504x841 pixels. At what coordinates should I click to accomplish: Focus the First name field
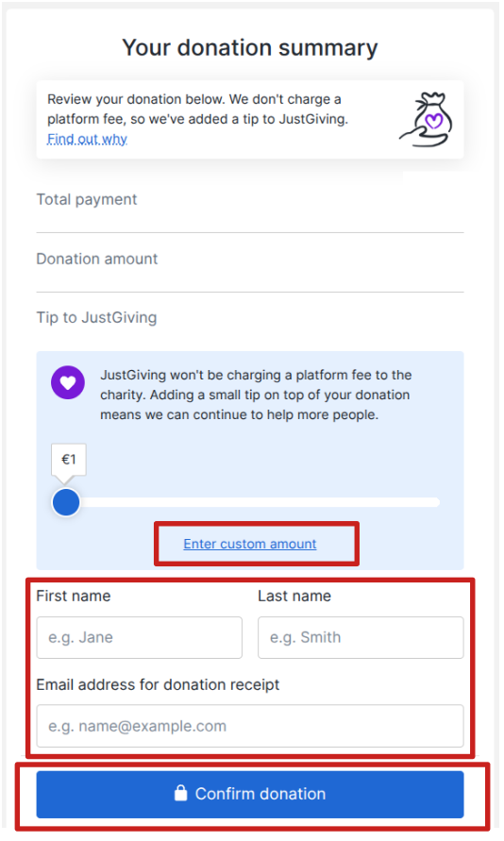click(140, 637)
